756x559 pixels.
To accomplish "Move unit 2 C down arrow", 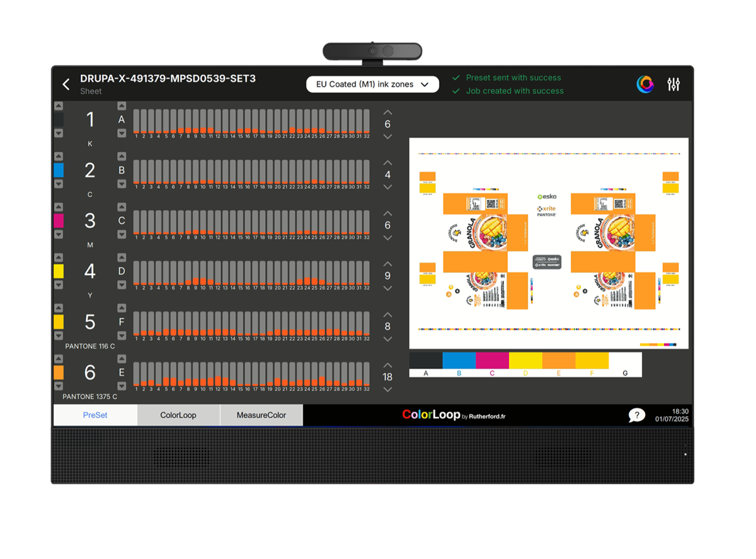I will [59, 184].
